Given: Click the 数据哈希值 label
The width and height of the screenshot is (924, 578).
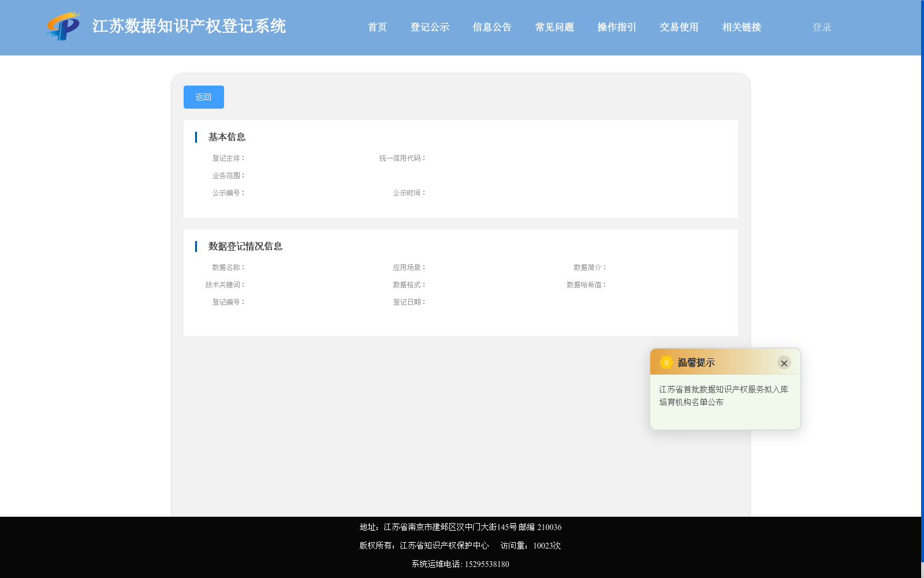Looking at the screenshot, I should (587, 285).
